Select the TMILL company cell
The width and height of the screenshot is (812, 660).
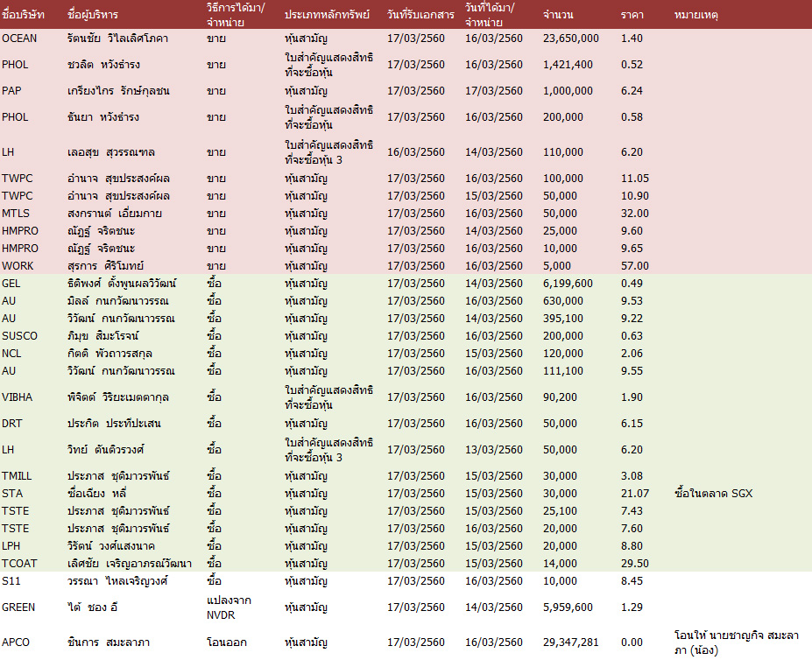17,475
